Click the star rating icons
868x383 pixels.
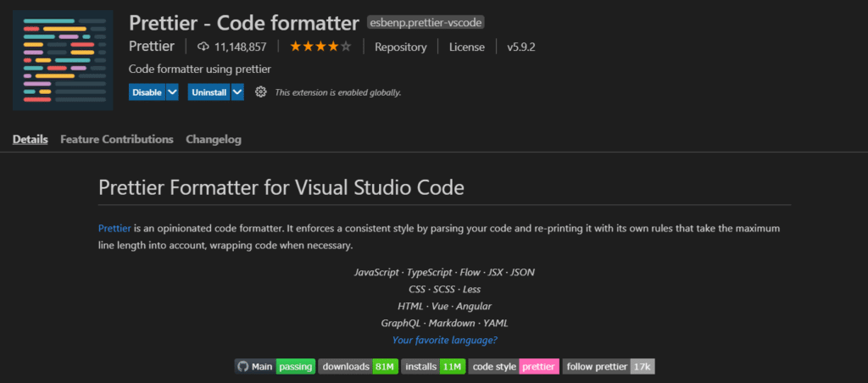coord(320,47)
